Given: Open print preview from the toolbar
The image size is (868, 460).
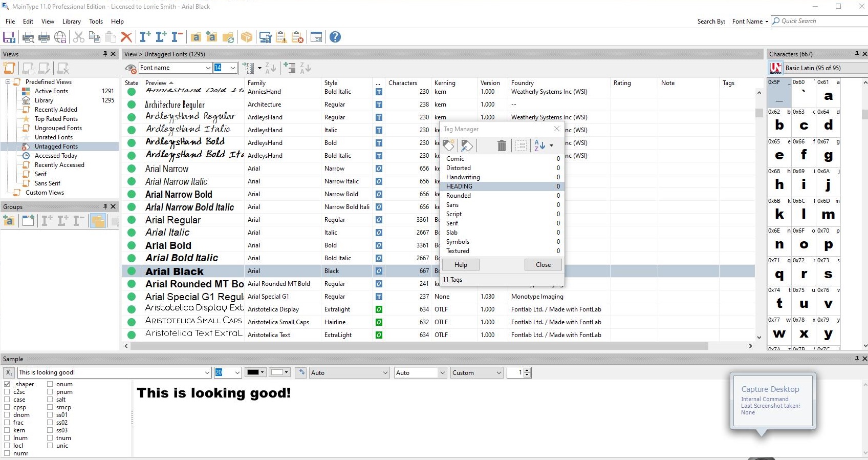Looking at the screenshot, I should (x=28, y=37).
